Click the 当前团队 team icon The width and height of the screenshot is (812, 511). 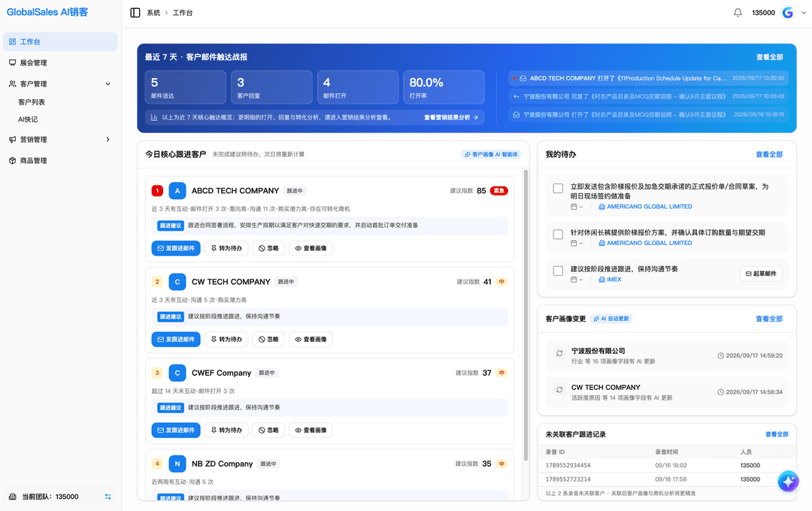(x=13, y=497)
